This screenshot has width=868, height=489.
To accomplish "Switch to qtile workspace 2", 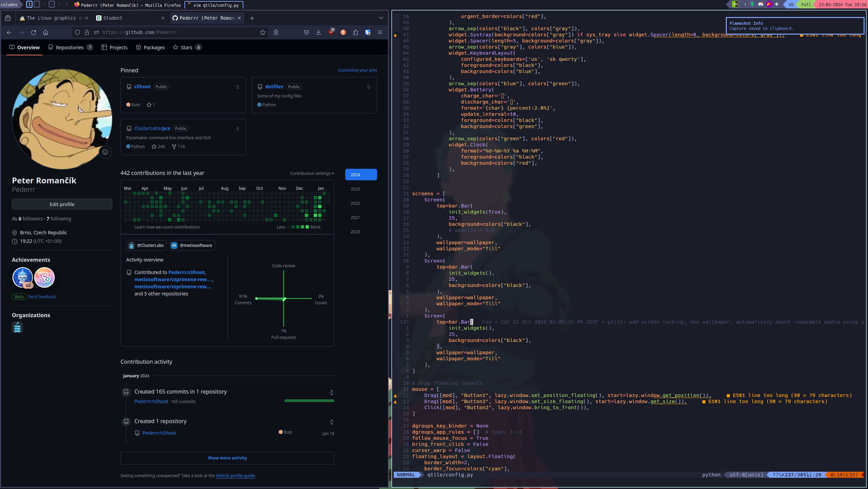I will coord(37,4).
